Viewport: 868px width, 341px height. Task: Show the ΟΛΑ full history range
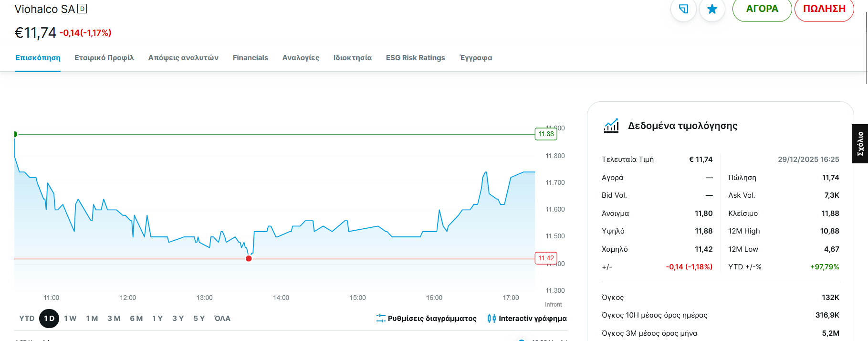point(222,319)
